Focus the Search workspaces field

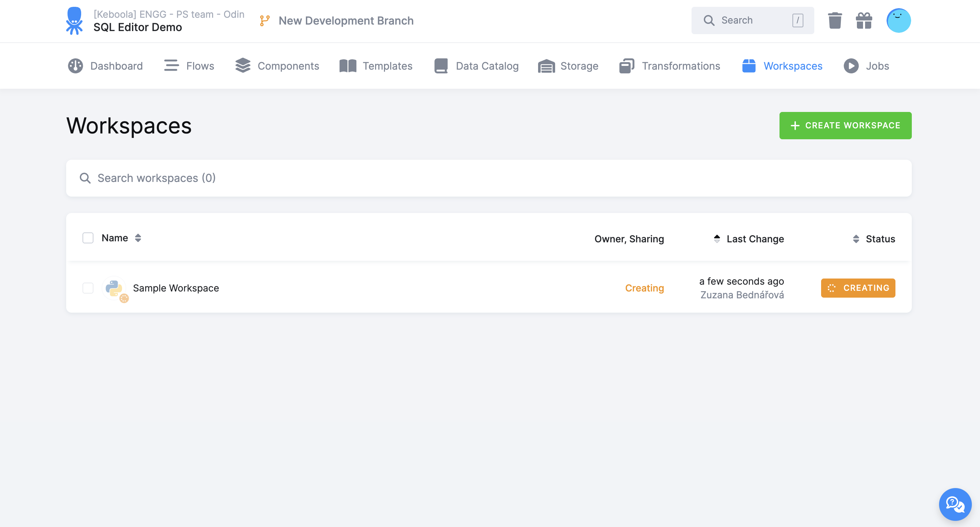coord(489,178)
